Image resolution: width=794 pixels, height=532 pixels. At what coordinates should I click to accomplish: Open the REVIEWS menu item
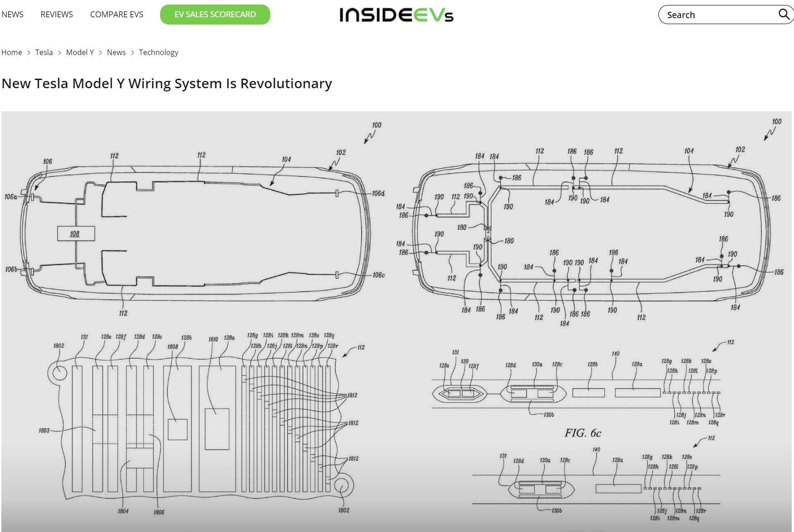tap(56, 15)
